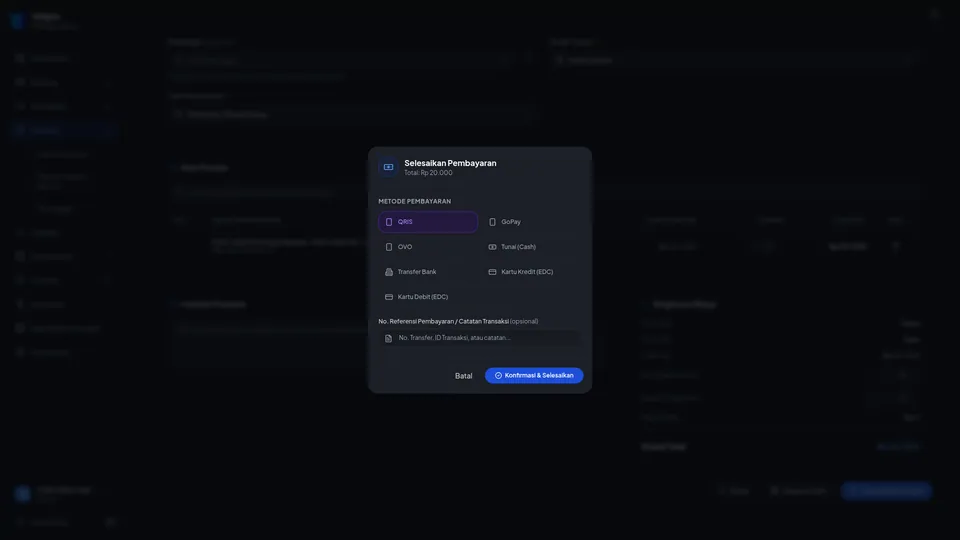
Task: Click the Selesaikan Pembayaran dialog title
Action: (450, 163)
